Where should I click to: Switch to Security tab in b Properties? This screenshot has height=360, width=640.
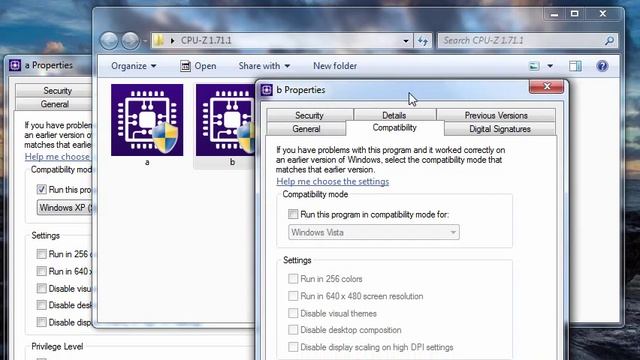pyautogui.click(x=309, y=116)
